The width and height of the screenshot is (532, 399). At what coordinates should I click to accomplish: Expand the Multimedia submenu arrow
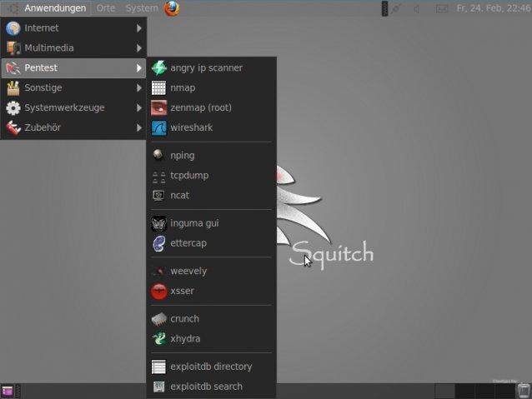[138, 48]
